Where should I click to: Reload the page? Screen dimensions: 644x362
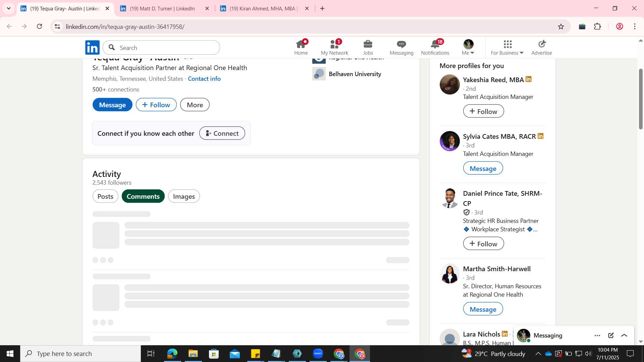click(x=39, y=26)
